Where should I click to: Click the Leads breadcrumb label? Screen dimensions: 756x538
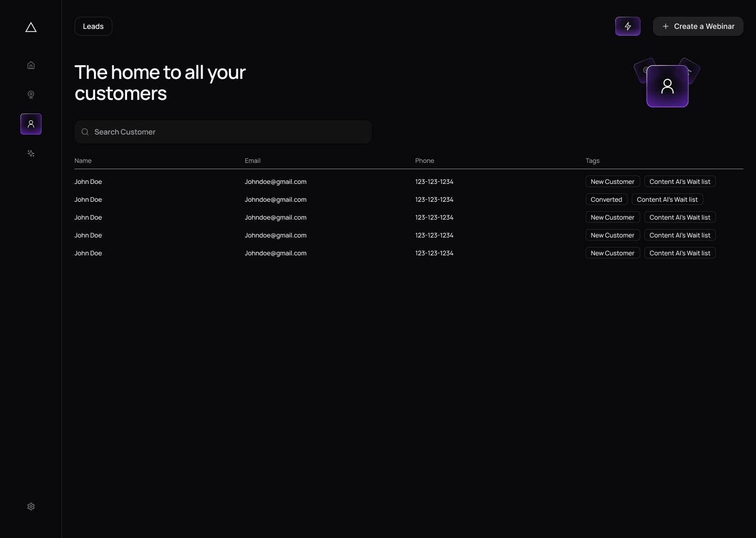coord(93,26)
